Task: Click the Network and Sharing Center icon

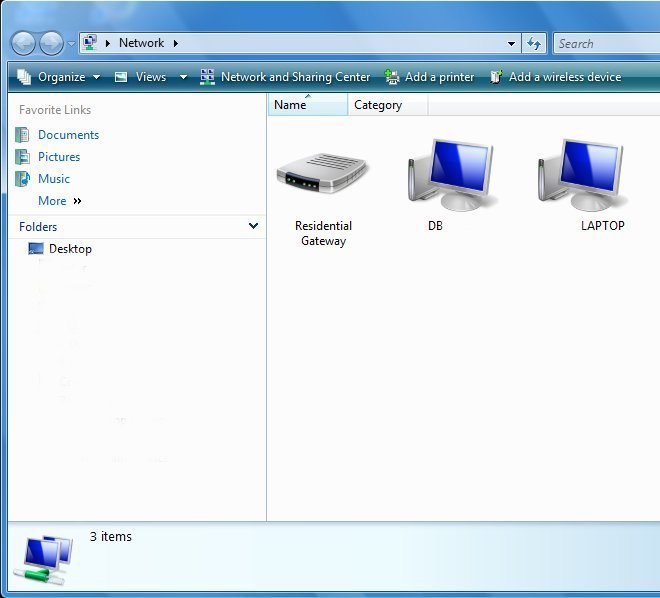Action: tap(207, 77)
